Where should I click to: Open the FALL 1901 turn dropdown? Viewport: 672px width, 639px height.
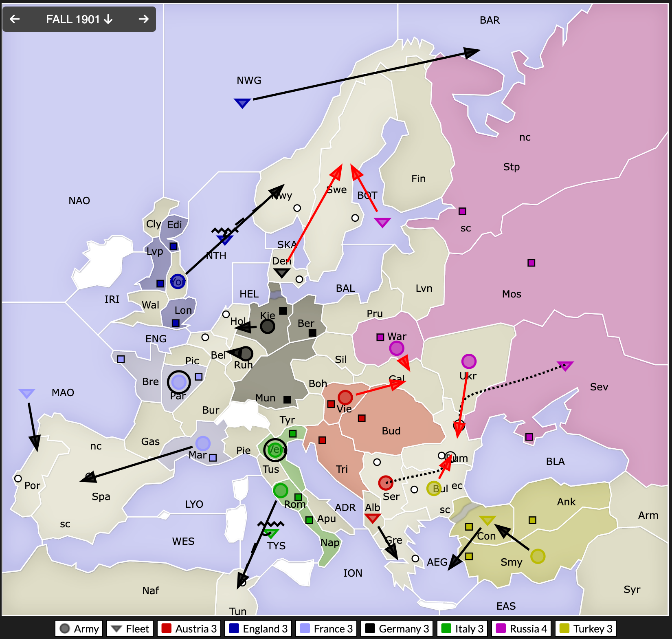pyautogui.click(x=79, y=19)
